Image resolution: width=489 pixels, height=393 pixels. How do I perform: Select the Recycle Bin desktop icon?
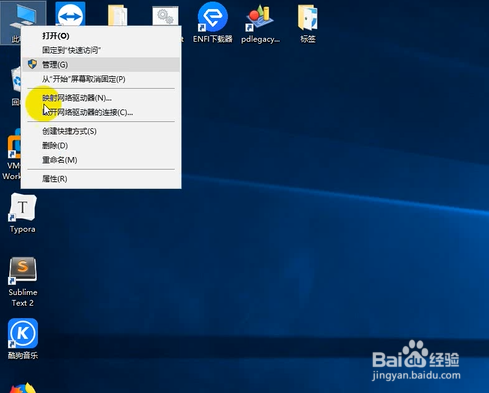[16, 80]
